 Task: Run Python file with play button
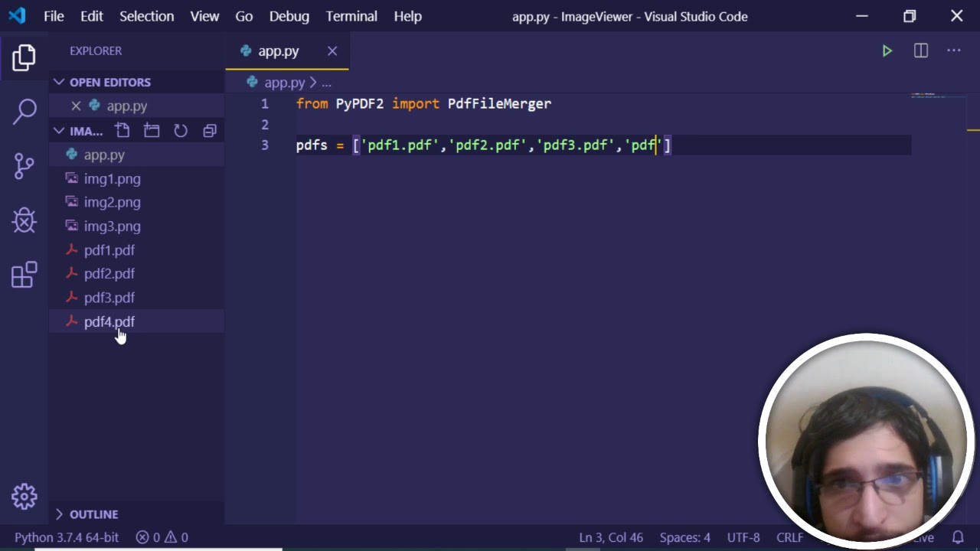point(887,51)
